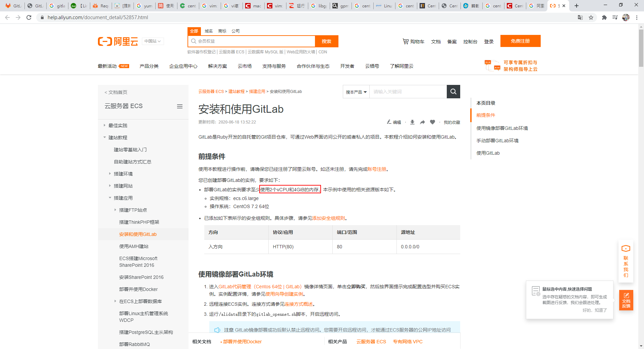Image resolution: width=644 pixels, height=349 pixels.
Task: Open the 搜本产品 scope dropdown
Action: [356, 92]
